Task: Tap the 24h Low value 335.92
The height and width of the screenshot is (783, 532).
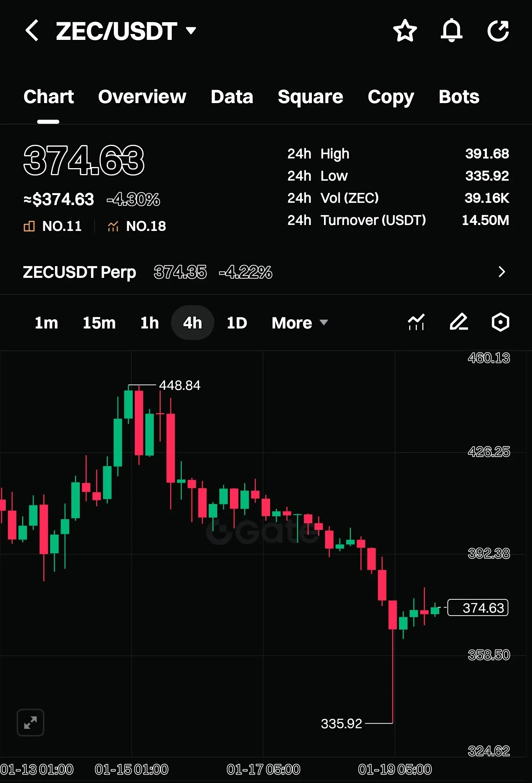Action: (x=487, y=176)
